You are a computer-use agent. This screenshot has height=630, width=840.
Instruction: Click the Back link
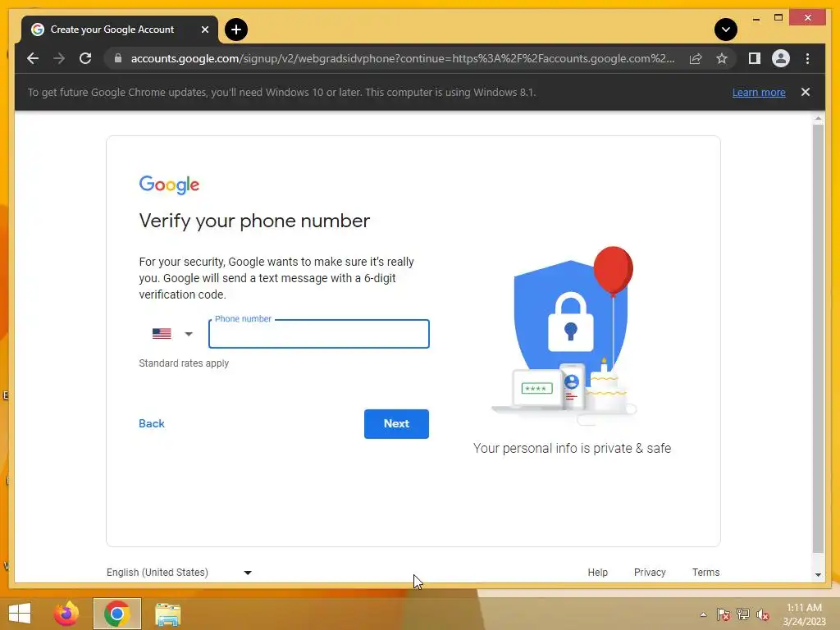[152, 423]
